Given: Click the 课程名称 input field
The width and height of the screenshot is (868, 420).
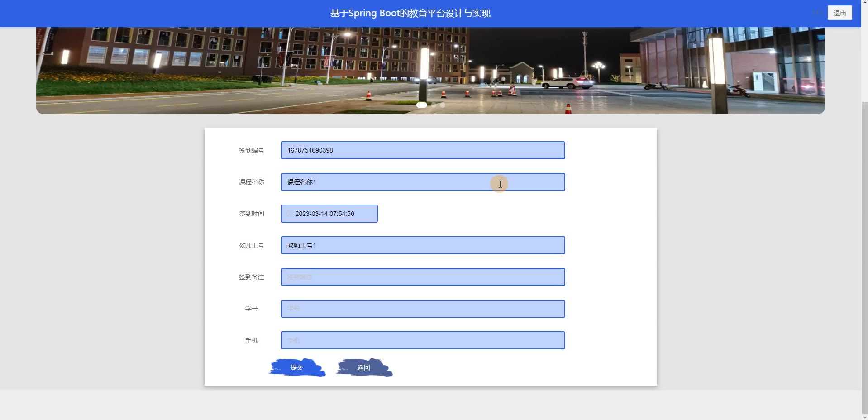Looking at the screenshot, I should pos(423,182).
